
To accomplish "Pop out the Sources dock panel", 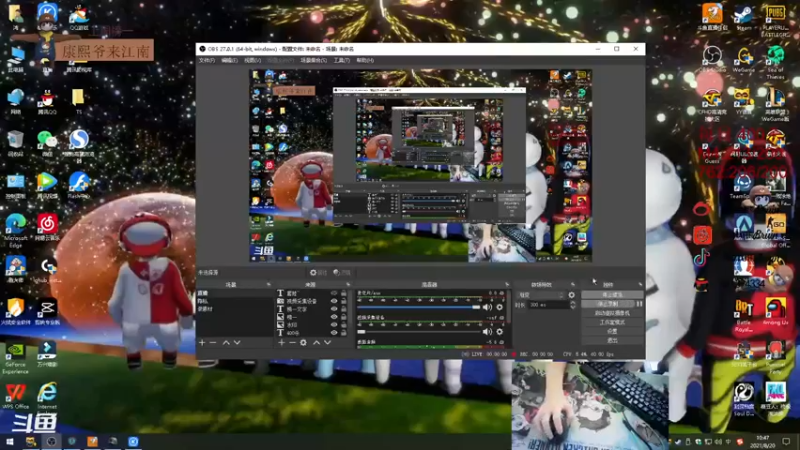I will pyautogui.click(x=348, y=284).
